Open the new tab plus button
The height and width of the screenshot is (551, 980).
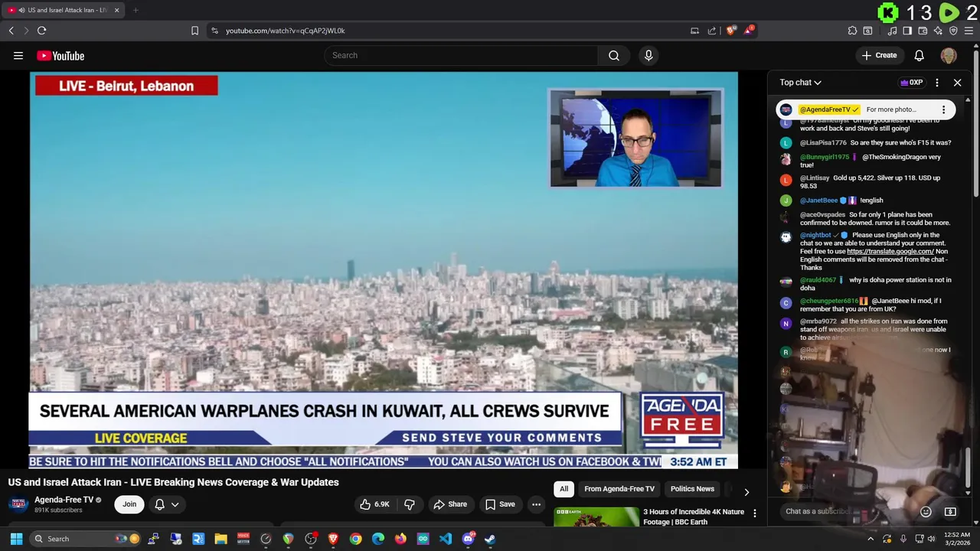[x=135, y=10]
